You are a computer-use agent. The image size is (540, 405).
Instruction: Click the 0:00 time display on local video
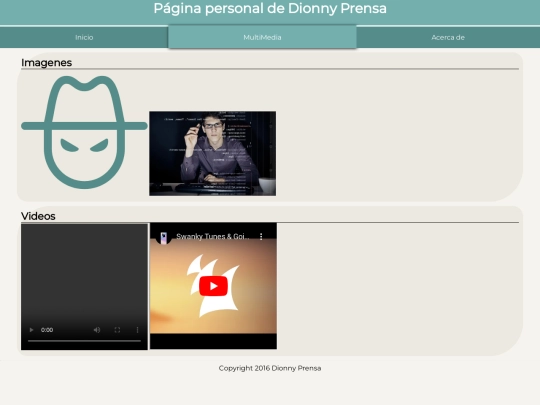pos(47,330)
